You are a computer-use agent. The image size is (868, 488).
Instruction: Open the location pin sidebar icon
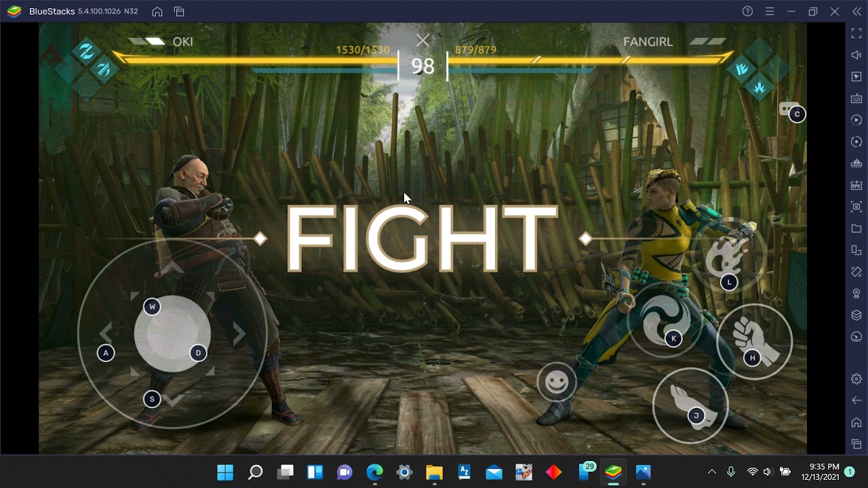pos(856,293)
